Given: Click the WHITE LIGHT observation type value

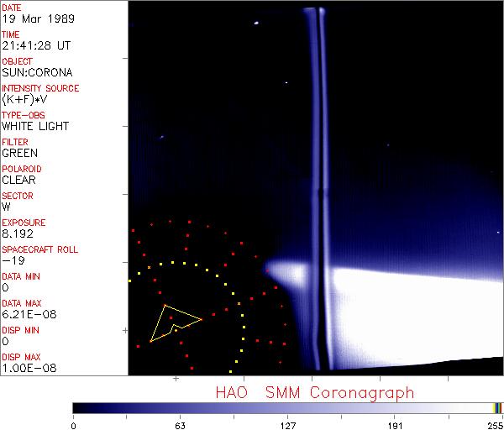Looking at the screenshot, I should [x=35, y=126].
